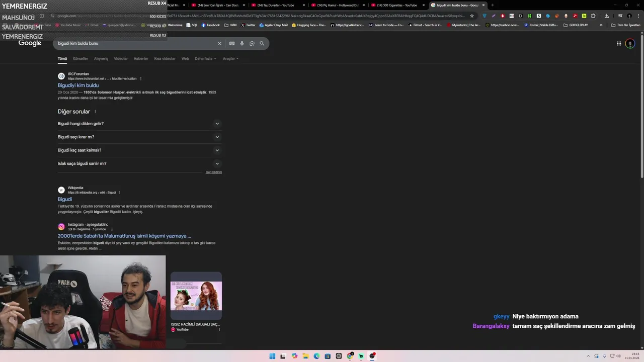Open the Google apps grid icon
The width and height of the screenshot is (644, 362).
click(619, 44)
